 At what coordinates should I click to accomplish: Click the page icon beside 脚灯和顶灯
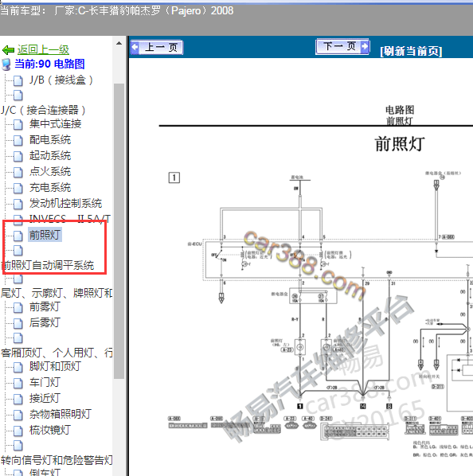tap(18, 367)
